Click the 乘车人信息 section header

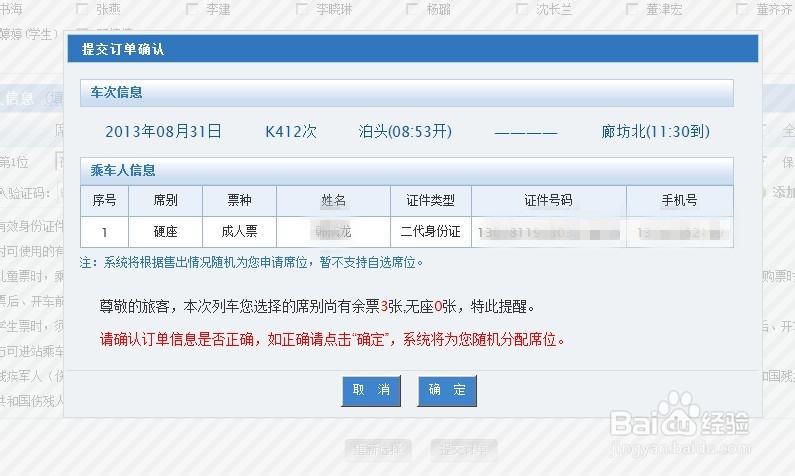(x=407, y=171)
